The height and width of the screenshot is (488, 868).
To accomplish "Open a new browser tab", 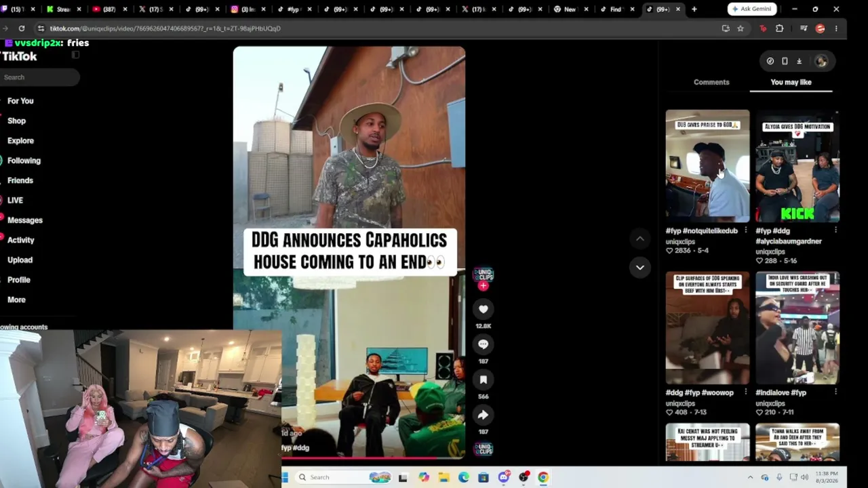I will [x=694, y=9].
